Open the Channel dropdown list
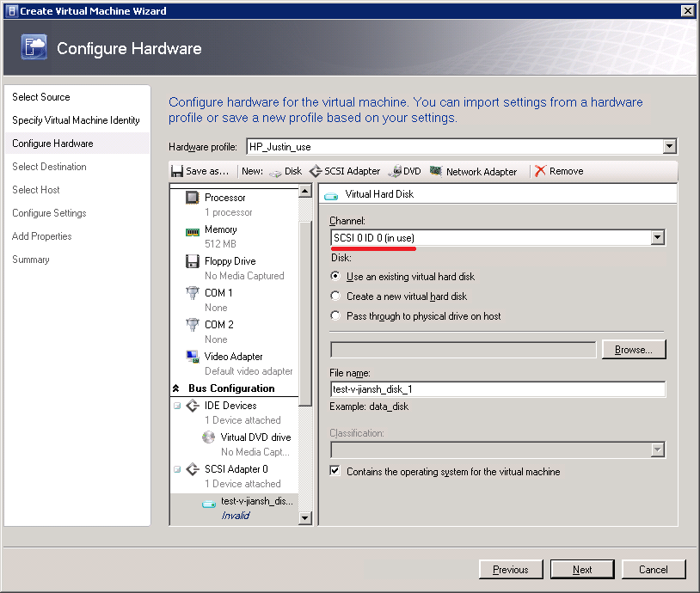Screen dimensions: 700x593 (x=658, y=238)
